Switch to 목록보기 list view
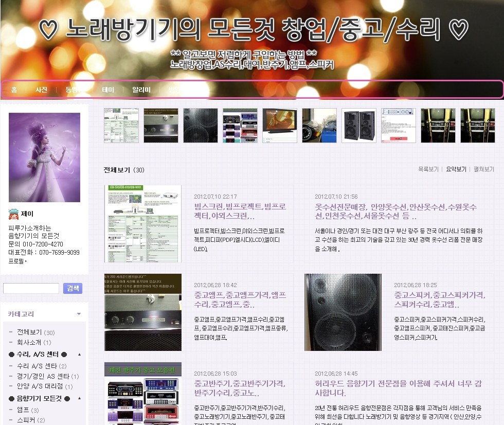The image size is (504, 425). point(428,169)
